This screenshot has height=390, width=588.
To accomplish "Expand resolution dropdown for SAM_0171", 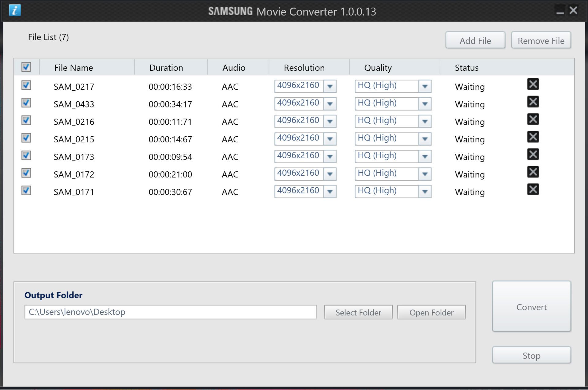I will tap(330, 192).
